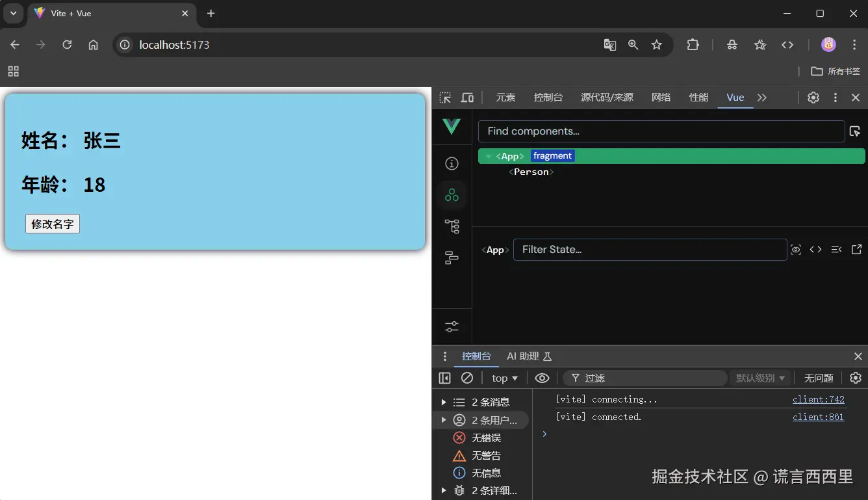Screen dimensions: 868x500
Task: Click the Vue logo in DevTools sidebar
Action: tap(452, 127)
